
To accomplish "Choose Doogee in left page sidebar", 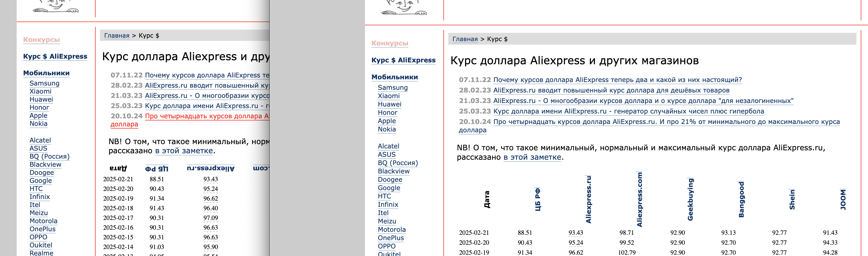I will (x=42, y=172).
